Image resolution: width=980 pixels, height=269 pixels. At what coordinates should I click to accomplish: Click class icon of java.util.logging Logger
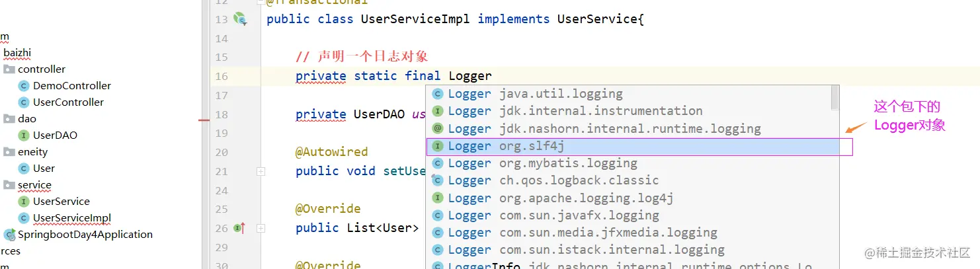(x=437, y=94)
